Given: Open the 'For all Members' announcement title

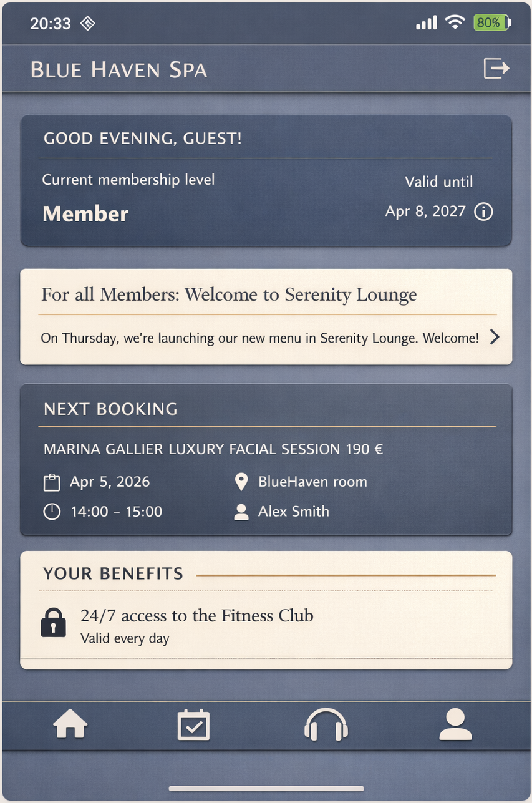Looking at the screenshot, I should pos(229,294).
